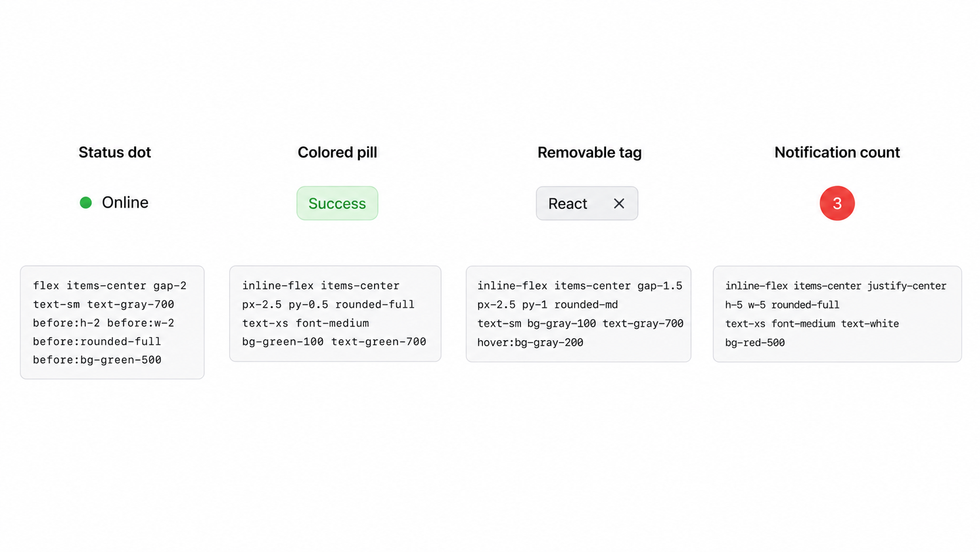Viewport: 980px width, 552px height.
Task: Click the X icon on React tag
Action: pos(619,204)
